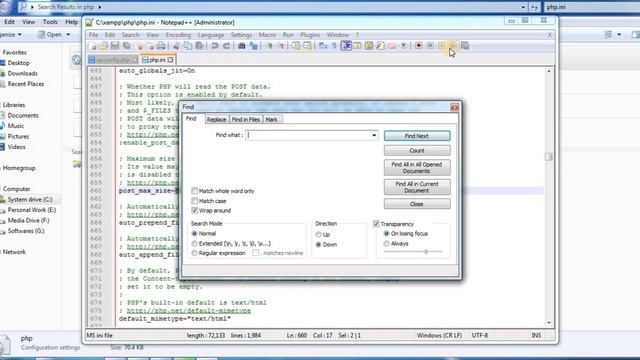
Task: Click the Close button in Find dialog
Action: 417,204
